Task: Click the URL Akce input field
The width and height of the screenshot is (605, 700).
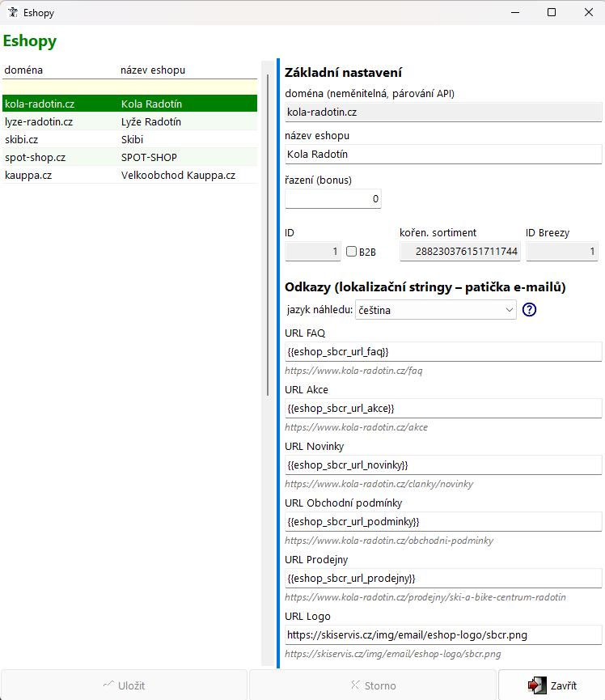Action: (443, 409)
